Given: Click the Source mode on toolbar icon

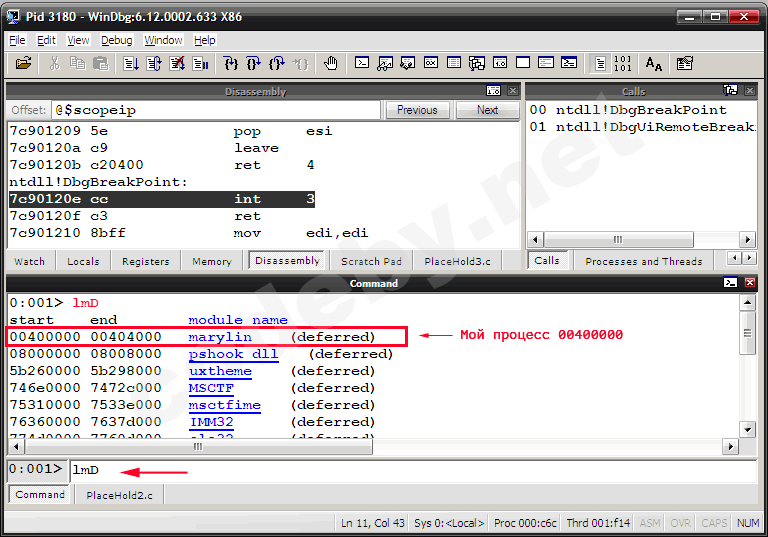Looking at the screenshot, I should tap(600, 63).
